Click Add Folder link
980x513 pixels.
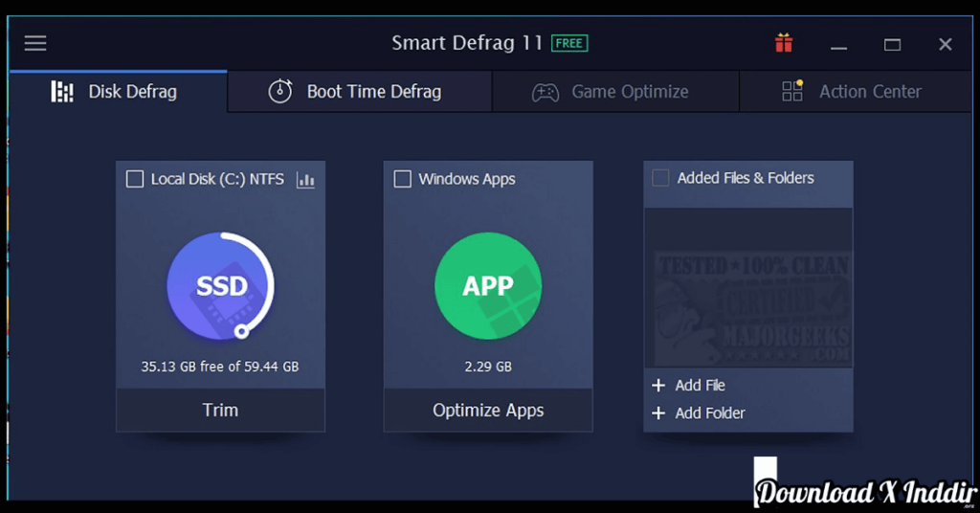[x=698, y=413]
